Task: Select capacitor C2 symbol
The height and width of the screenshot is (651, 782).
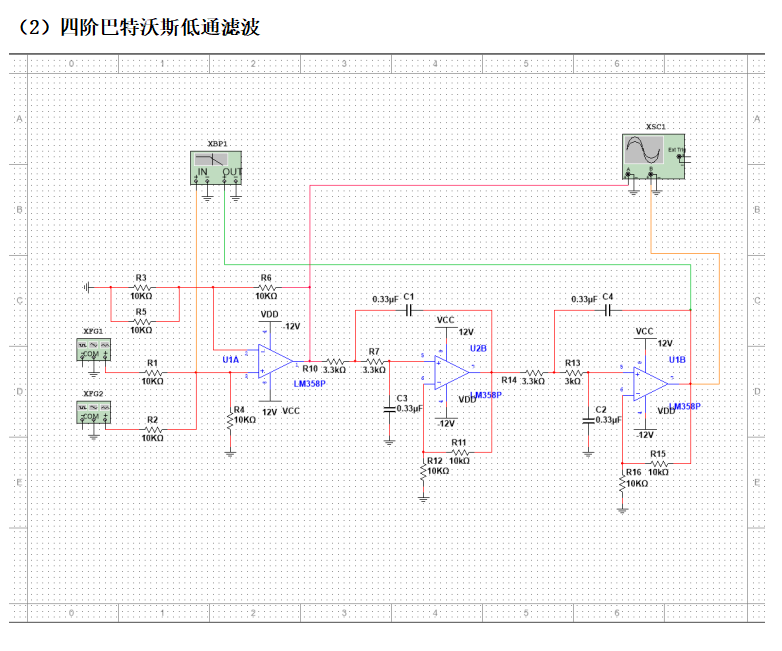Action: [588, 421]
